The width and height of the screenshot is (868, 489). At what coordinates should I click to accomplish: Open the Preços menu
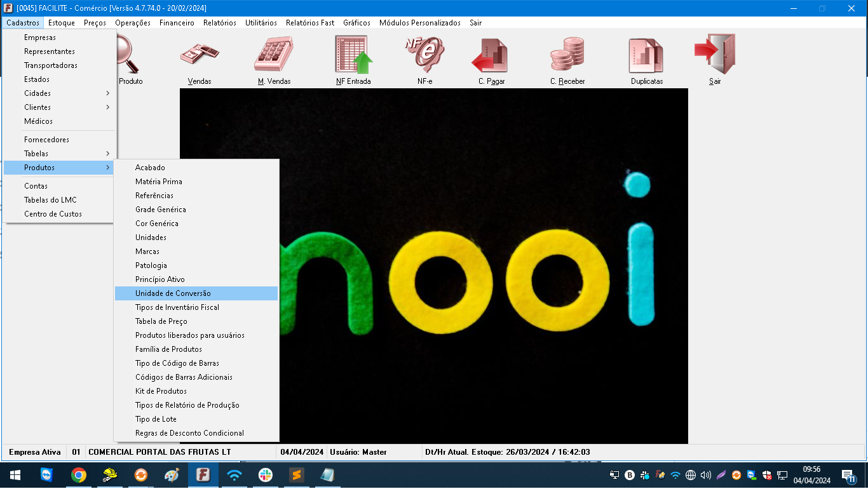(95, 23)
